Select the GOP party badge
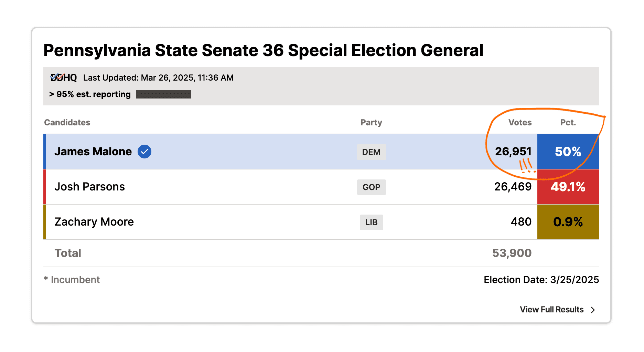 (x=371, y=187)
